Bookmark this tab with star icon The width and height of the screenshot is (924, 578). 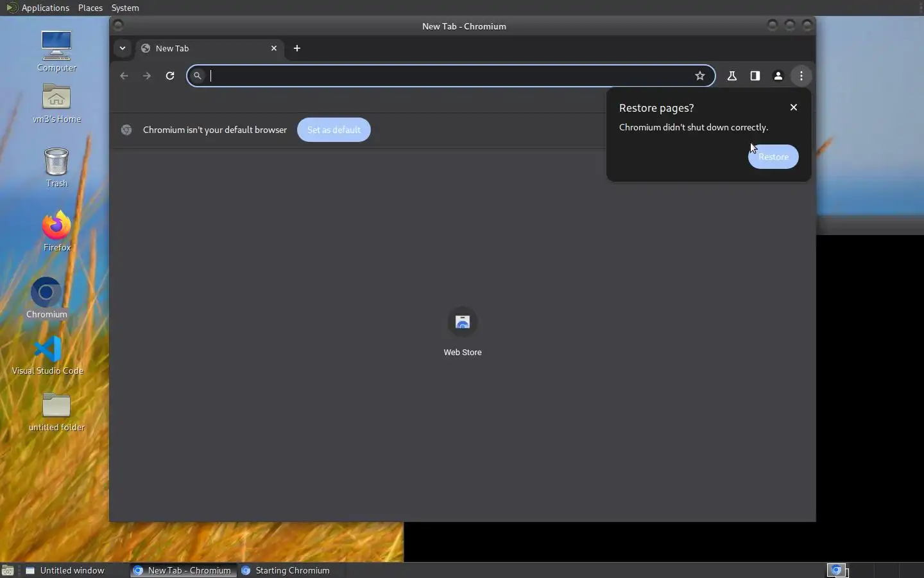(700, 76)
